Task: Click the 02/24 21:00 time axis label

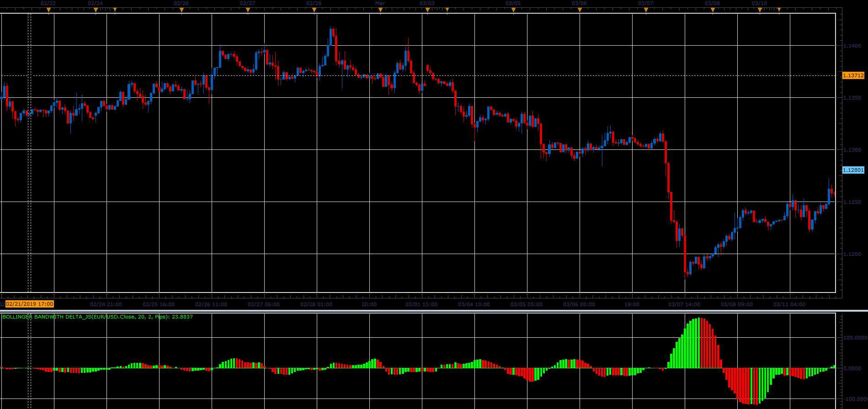Action: 106,304
